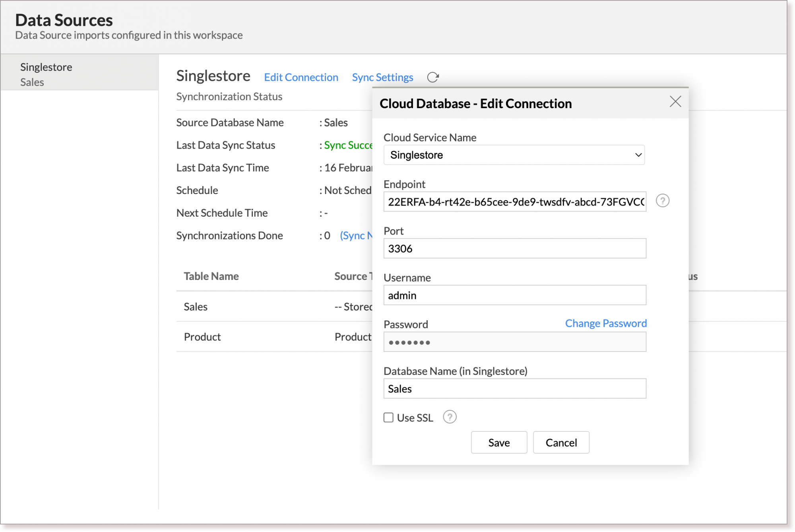Select the masked Password field
This screenshot has width=795, height=532.
click(x=515, y=342)
